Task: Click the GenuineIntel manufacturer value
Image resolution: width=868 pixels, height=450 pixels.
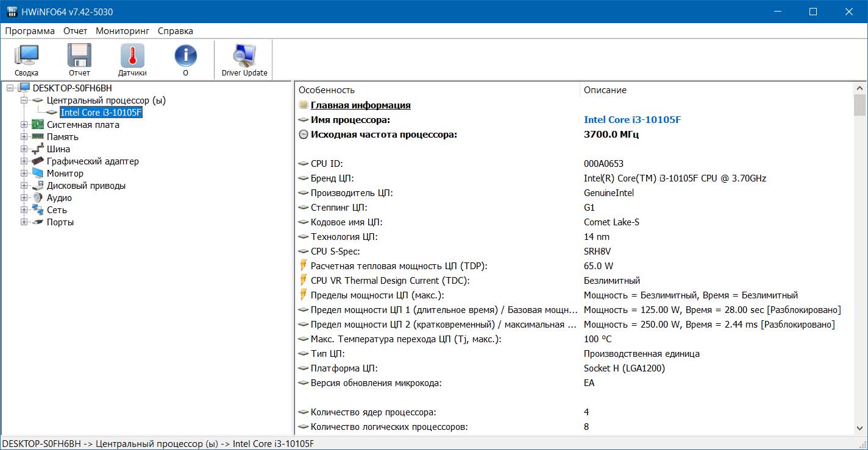Action: click(x=609, y=193)
